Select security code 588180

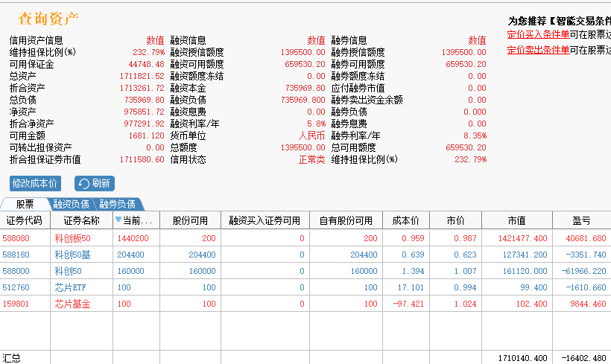tap(16, 255)
